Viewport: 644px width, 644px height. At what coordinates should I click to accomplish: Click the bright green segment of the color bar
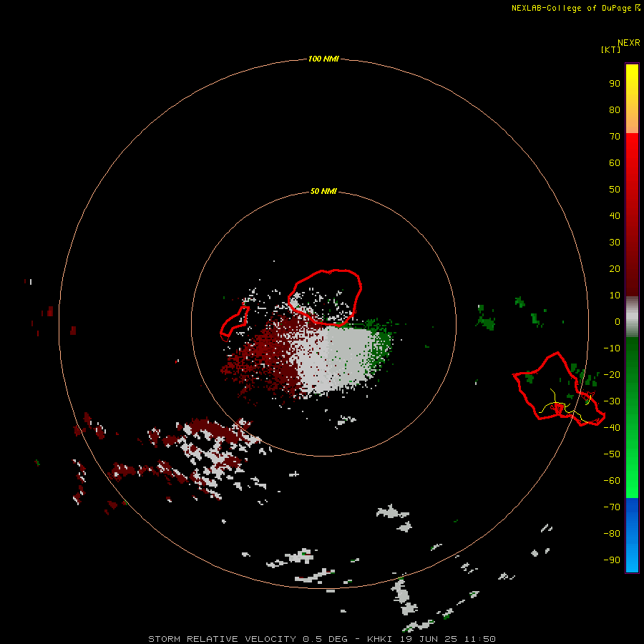632,418
